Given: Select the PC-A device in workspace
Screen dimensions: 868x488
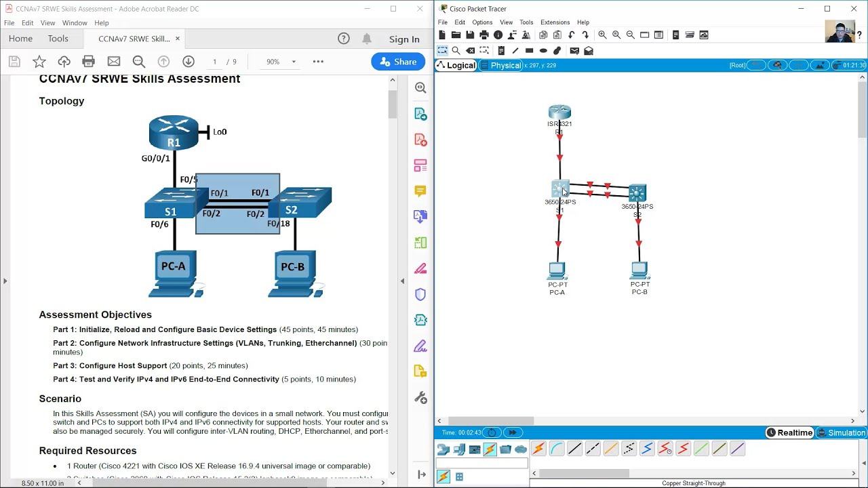Looking at the screenshot, I should point(557,271).
